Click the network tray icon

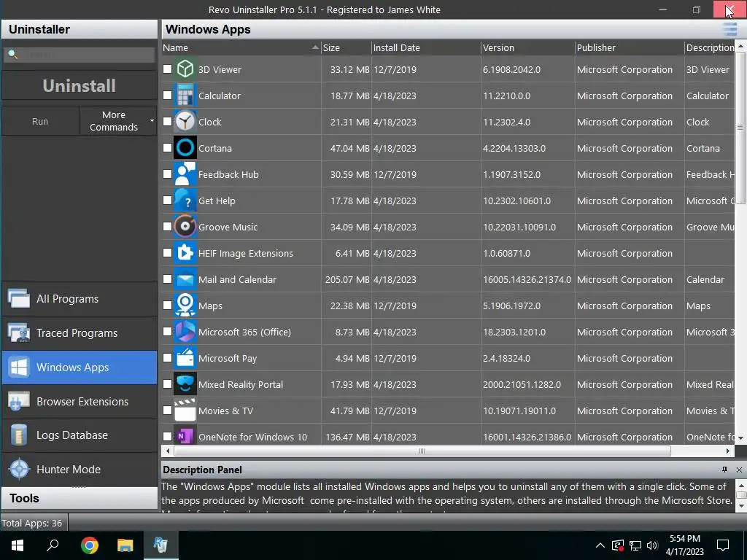635,545
